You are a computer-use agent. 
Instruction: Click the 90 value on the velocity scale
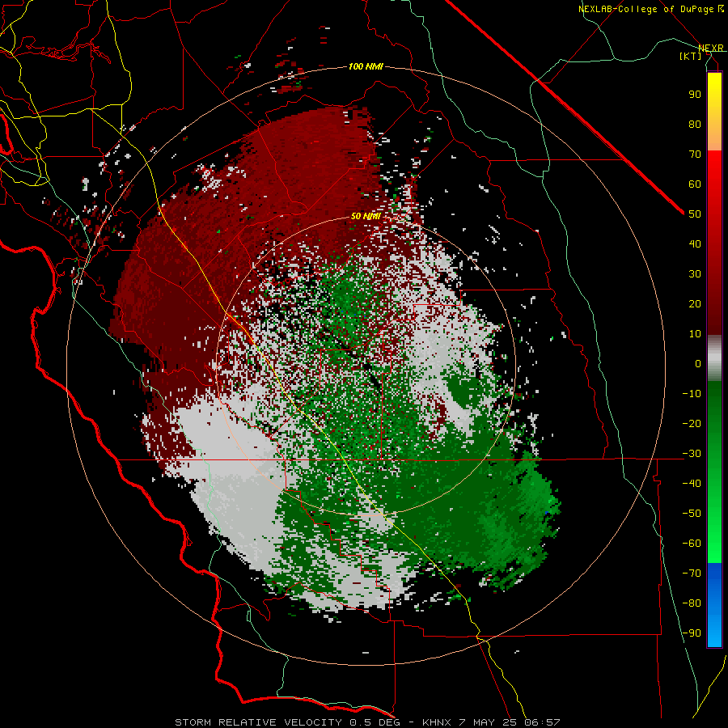coord(695,95)
